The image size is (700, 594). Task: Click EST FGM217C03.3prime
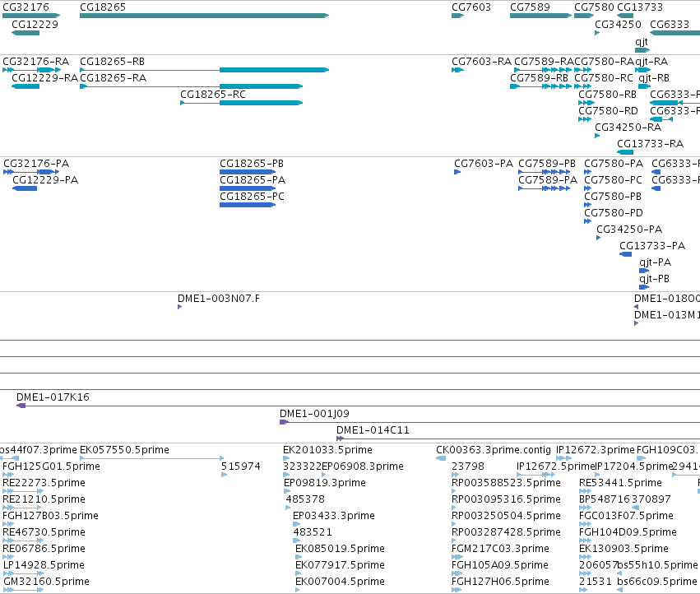point(457,557)
